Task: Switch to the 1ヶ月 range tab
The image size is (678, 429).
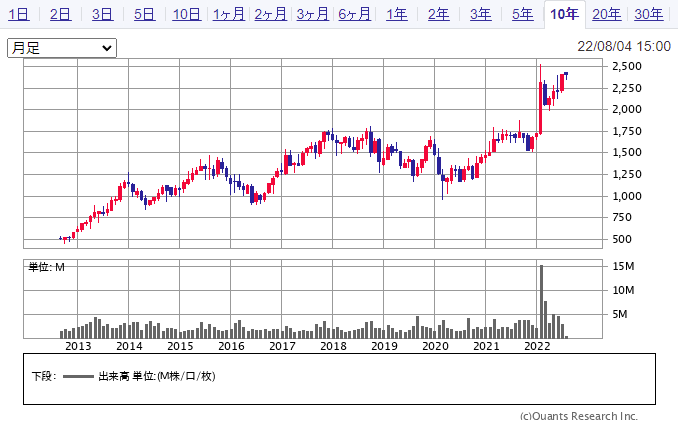Action: 228,15
